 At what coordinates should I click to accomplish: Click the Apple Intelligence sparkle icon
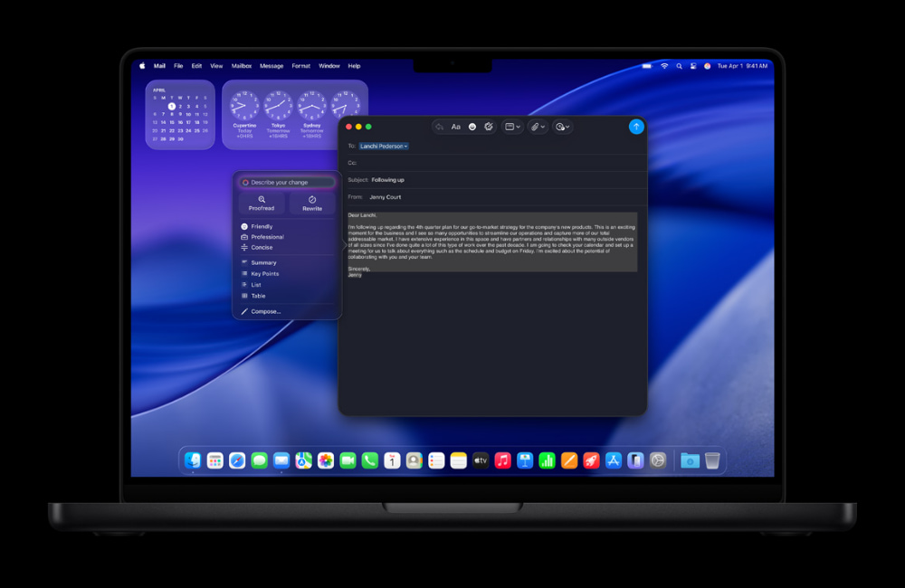coord(489,127)
